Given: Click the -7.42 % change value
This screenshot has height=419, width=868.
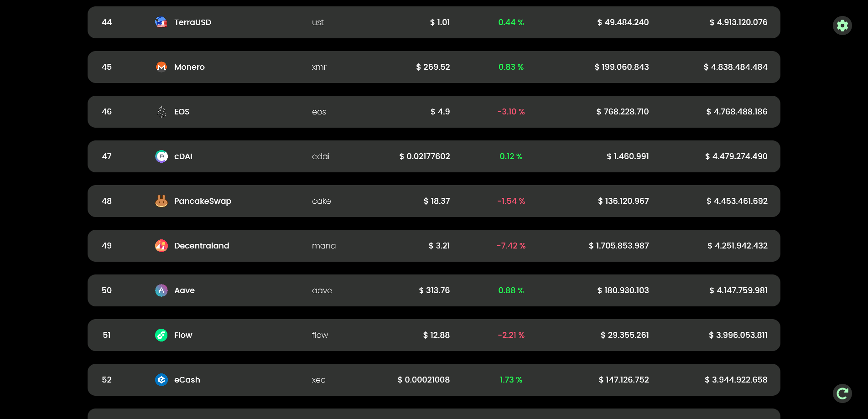Looking at the screenshot, I should click(511, 246).
